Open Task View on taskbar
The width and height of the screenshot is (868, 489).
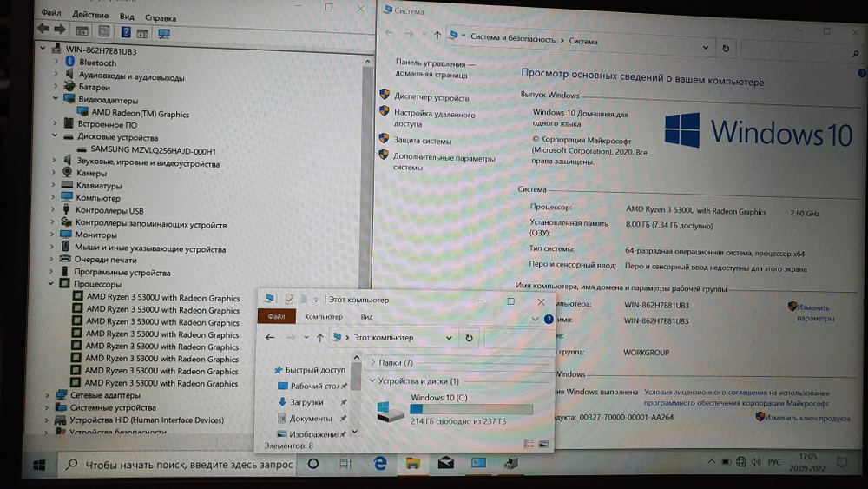point(345,463)
